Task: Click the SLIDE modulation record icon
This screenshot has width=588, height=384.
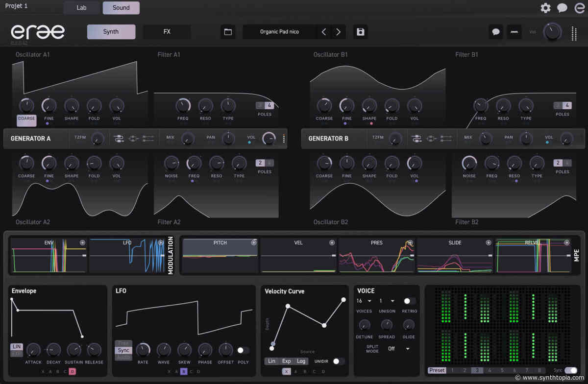Action: click(489, 242)
